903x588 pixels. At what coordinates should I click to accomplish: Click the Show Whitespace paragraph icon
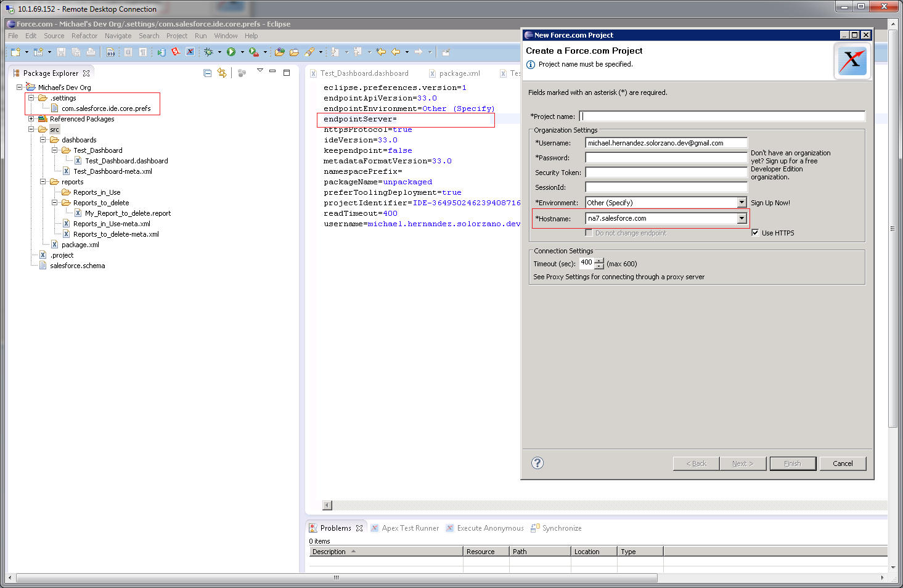tap(142, 52)
